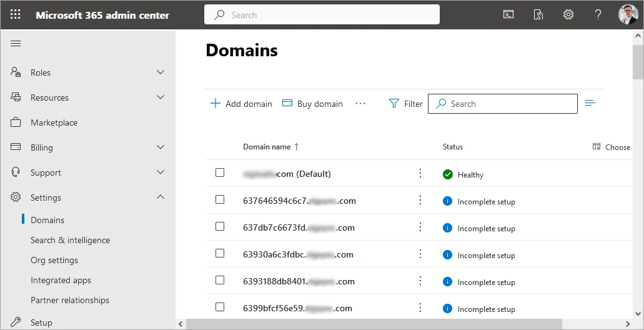Click the Filter funnel icon

[x=394, y=104]
